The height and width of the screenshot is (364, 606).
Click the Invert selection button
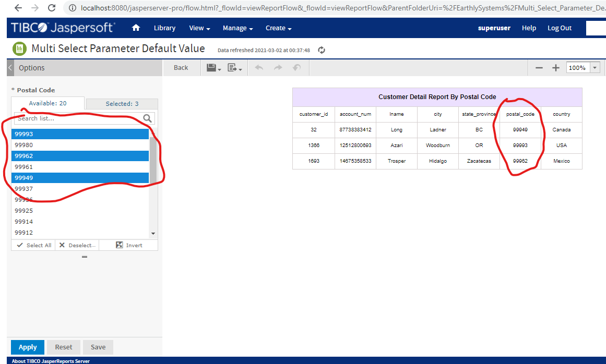[x=128, y=245]
